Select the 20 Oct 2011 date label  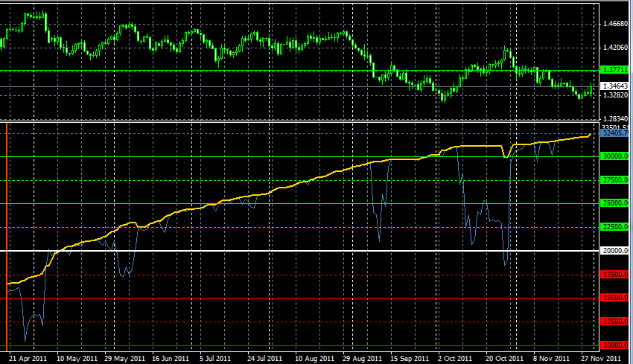pyautogui.click(x=502, y=358)
